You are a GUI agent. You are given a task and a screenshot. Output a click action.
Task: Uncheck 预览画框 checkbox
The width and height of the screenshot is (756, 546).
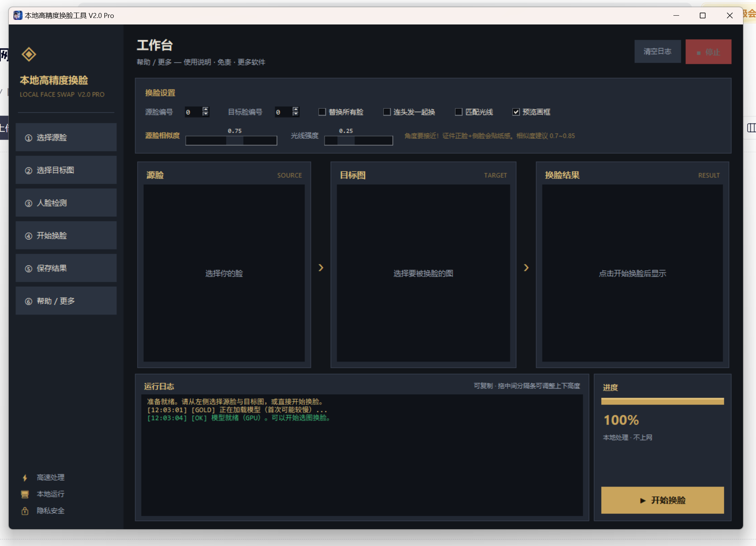pyautogui.click(x=516, y=112)
